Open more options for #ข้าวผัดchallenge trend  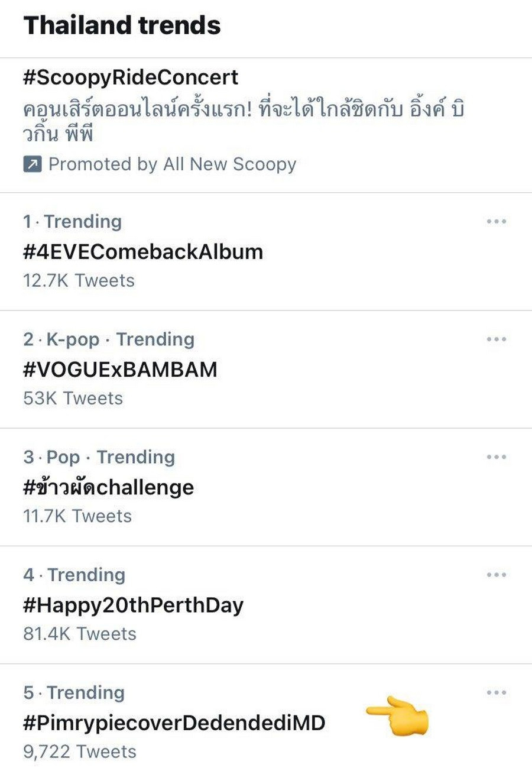496,457
